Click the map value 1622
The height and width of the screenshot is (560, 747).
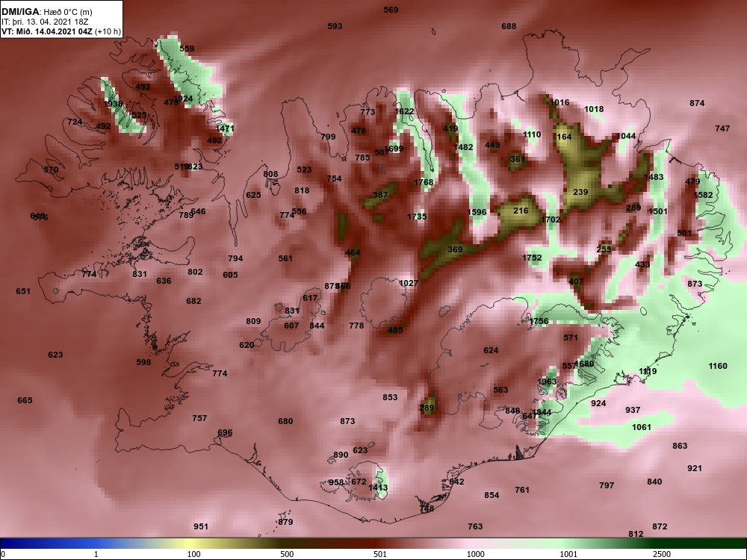(x=404, y=111)
